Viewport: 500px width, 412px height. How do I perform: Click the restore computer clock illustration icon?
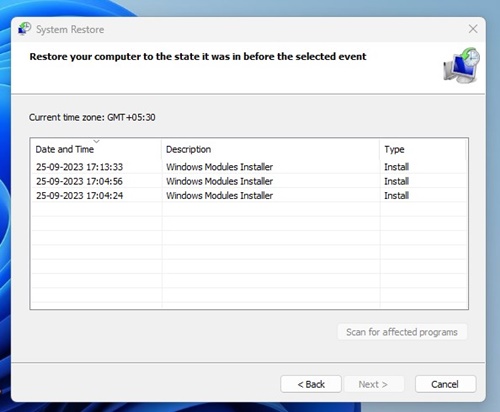click(x=462, y=65)
